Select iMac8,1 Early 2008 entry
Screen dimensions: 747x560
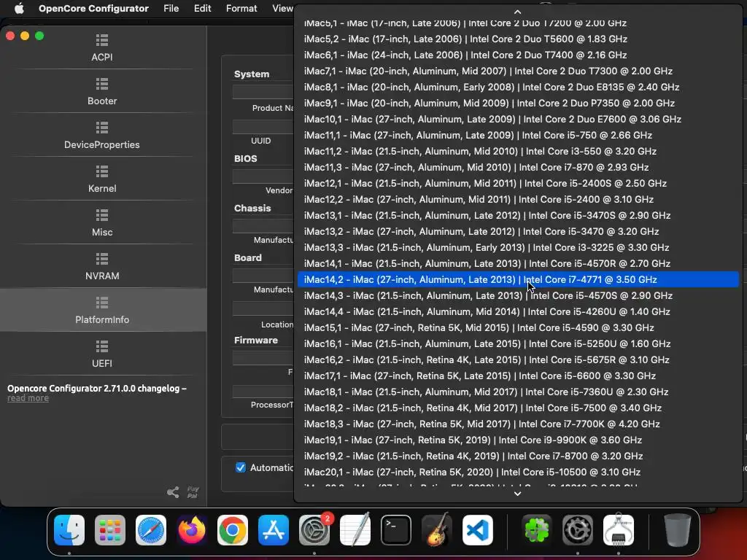point(518,87)
